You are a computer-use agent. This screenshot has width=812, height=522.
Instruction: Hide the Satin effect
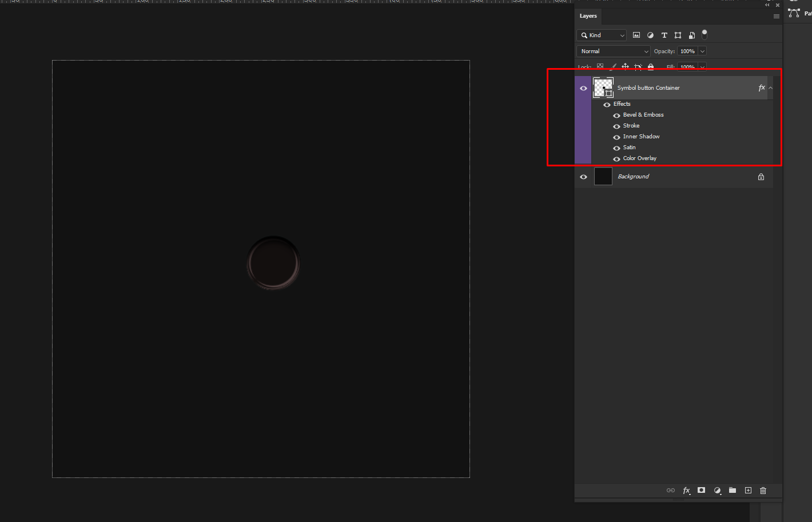pyautogui.click(x=616, y=147)
